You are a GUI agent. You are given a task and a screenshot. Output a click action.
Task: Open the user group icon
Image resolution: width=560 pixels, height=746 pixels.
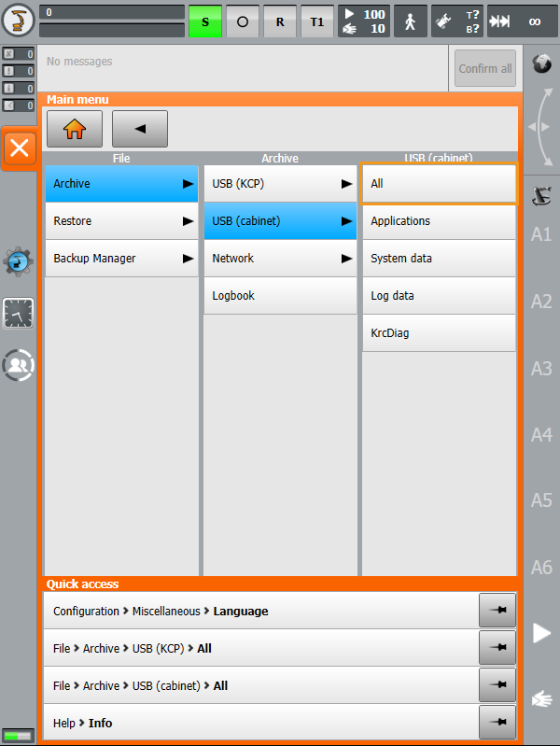click(x=18, y=365)
